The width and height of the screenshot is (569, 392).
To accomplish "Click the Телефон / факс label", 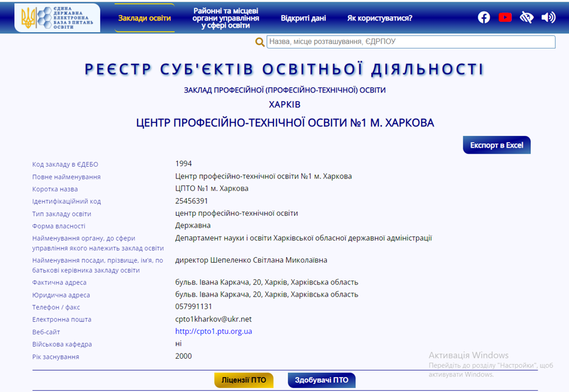I will click(x=56, y=307).
